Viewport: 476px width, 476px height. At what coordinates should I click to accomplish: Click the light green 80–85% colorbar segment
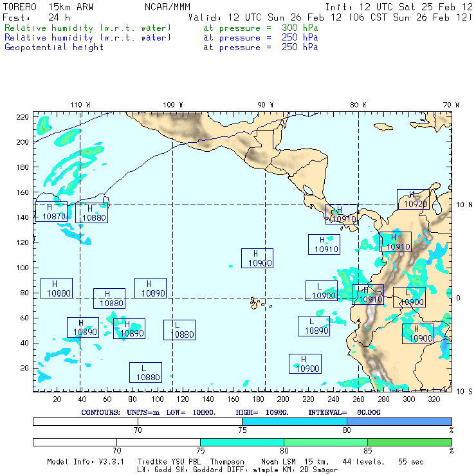[325, 442]
